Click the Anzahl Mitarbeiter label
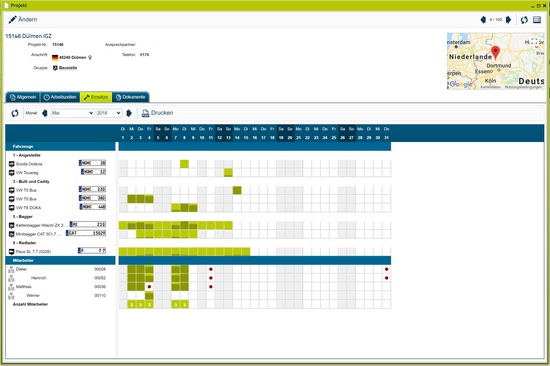Screen dimensions: 550x366 pyautogui.click(x=30, y=304)
